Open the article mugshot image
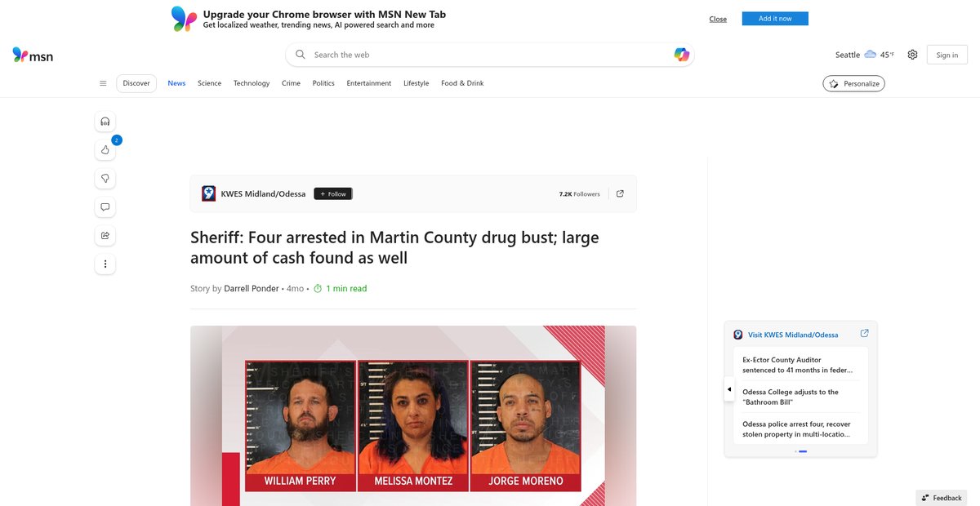Viewport: 980px width, 506px height. pos(413,416)
